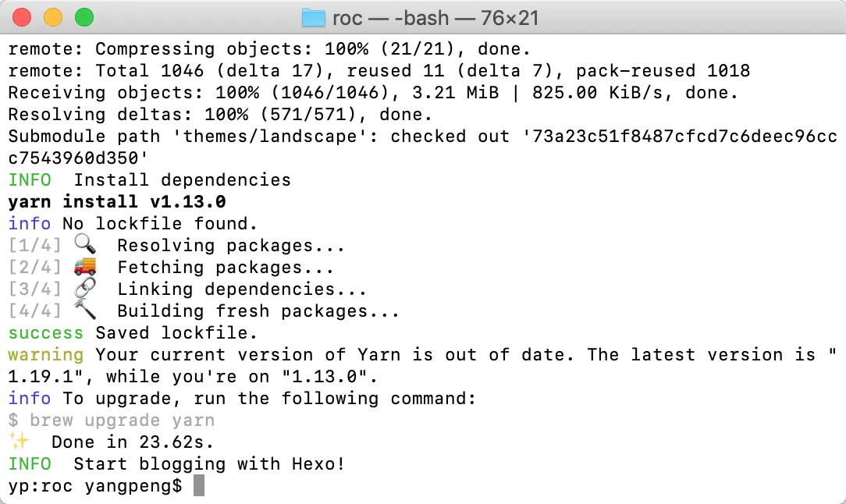The height and width of the screenshot is (504, 846).
Task: Click the yellow 'warning' label
Action: click(x=46, y=355)
